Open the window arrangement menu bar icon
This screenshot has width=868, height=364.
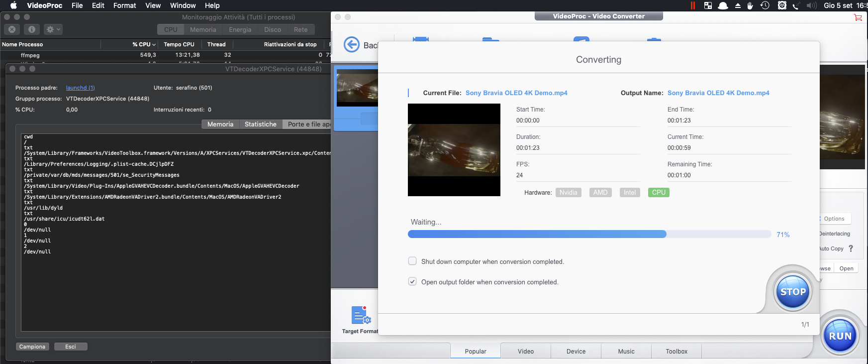tap(708, 5)
